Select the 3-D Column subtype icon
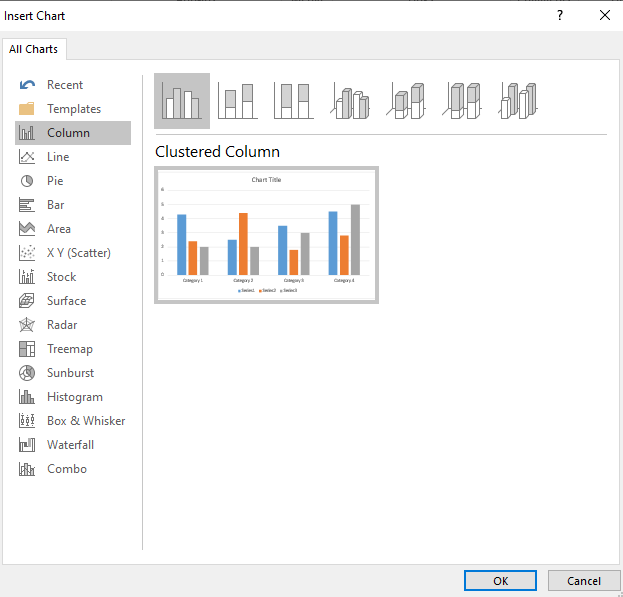 [518, 101]
